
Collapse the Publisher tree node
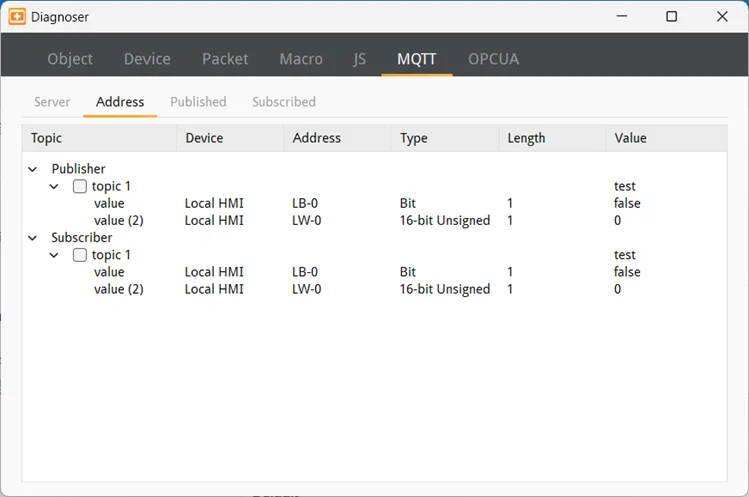[32, 169]
